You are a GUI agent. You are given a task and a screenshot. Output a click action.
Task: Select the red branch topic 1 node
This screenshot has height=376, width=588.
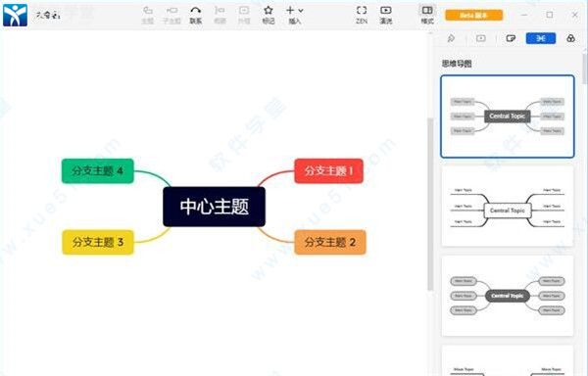click(328, 171)
